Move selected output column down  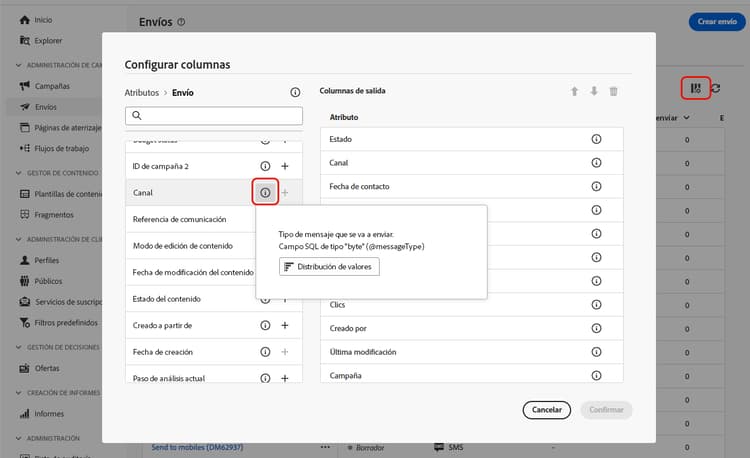pyautogui.click(x=594, y=91)
